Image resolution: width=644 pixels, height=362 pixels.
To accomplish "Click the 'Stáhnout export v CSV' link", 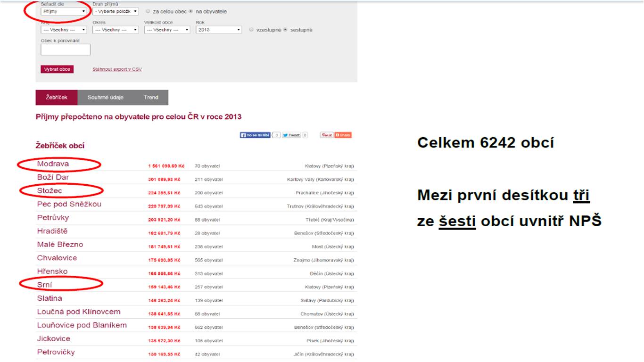I will pyautogui.click(x=117, y=69).
